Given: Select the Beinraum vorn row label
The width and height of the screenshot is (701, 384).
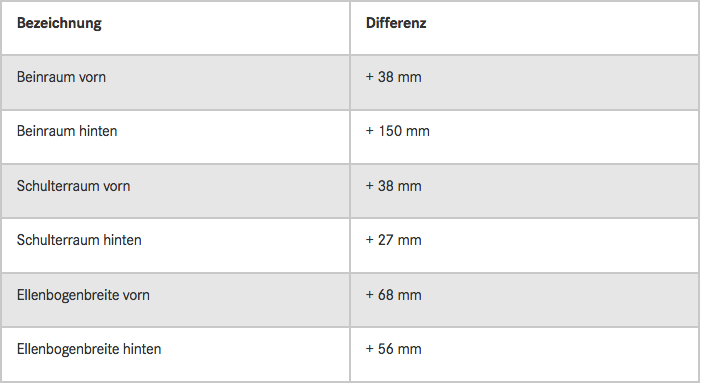Looking at the screenshot, I should pos(61,77).
